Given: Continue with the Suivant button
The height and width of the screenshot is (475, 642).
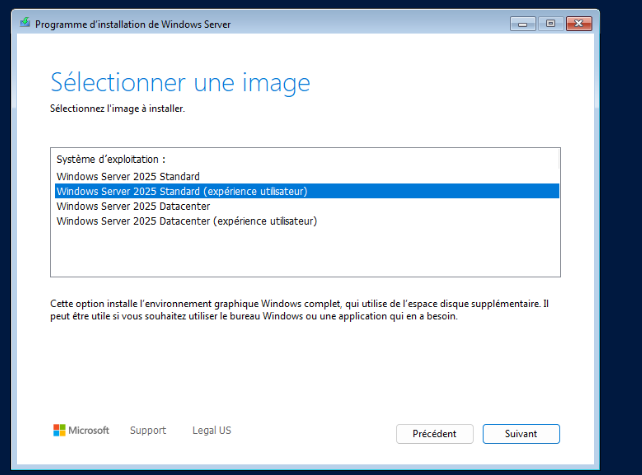Looking at the screenshot, I should click(521, 434).
